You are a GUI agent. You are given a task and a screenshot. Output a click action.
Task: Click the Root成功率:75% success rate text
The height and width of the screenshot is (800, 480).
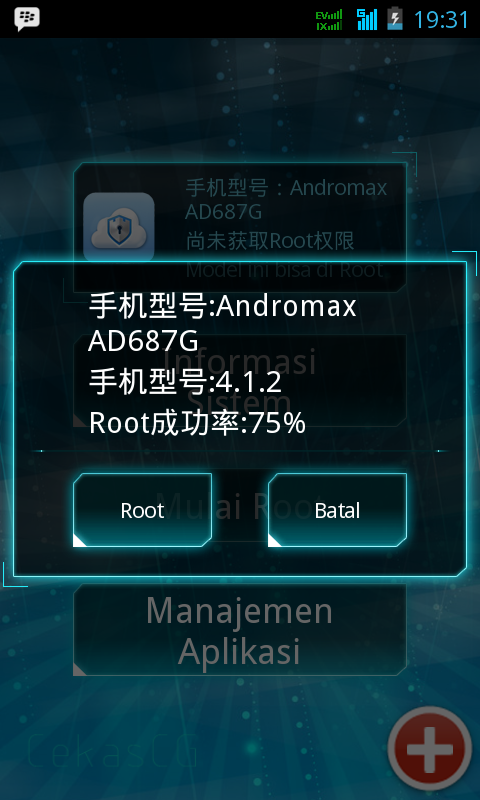(197, 423)
